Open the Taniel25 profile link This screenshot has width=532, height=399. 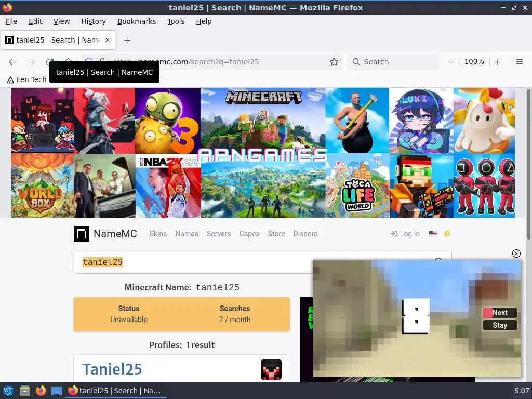(112, 369)
